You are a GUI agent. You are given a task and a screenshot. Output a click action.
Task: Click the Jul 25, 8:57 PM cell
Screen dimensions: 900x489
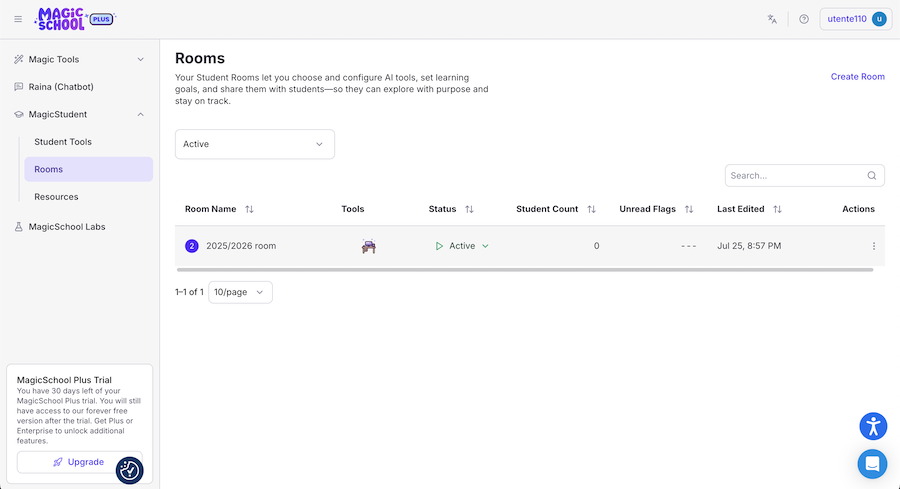point(749,246)
